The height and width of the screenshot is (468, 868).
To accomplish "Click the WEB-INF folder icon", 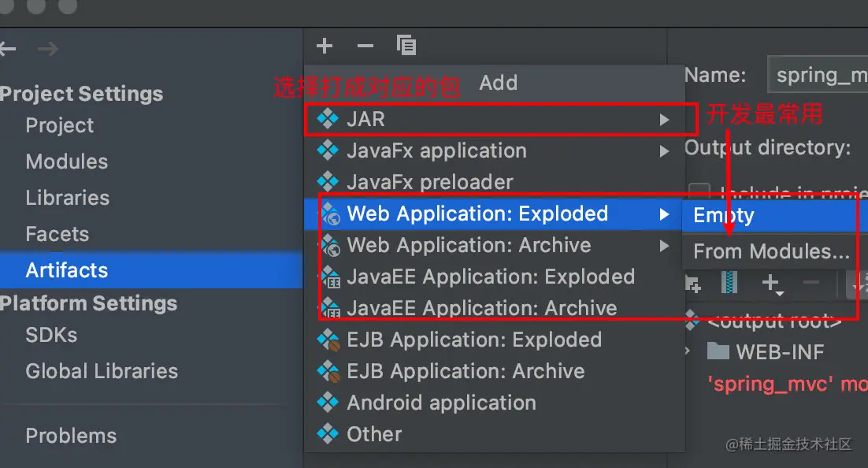I will [718, 352].
